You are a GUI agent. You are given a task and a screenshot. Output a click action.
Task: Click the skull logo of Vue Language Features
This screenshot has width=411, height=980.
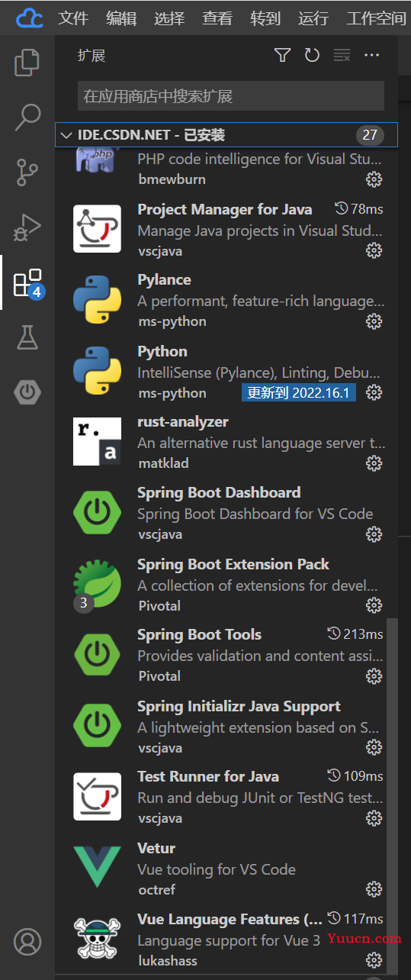(x=97, y=940)
